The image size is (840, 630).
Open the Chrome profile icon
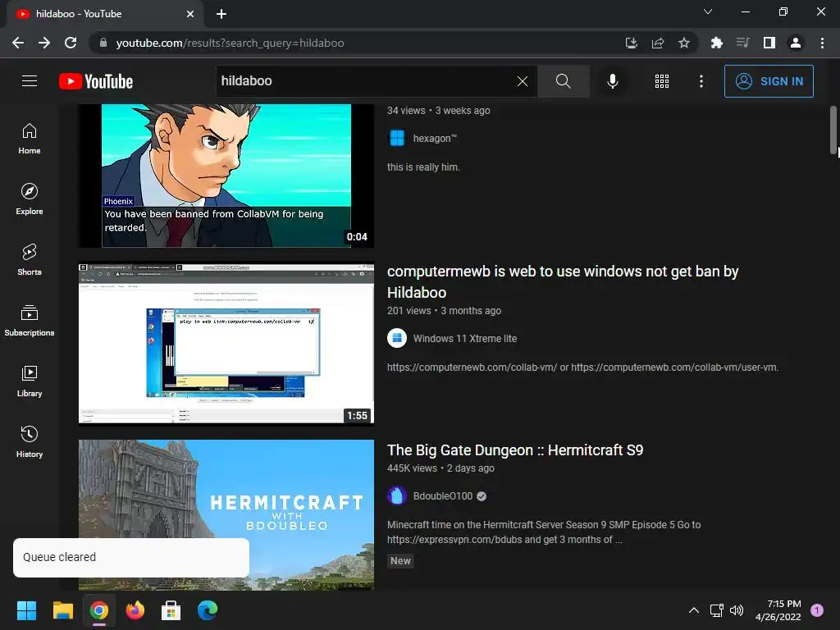pyautogui.click(x=796, y=43)
